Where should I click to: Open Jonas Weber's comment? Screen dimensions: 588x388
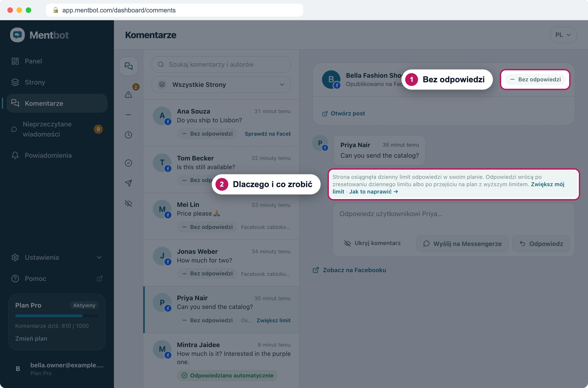(221, 263)
